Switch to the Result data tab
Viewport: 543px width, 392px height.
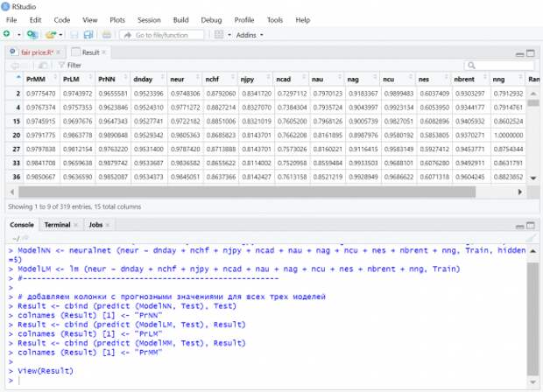click(x=91, y=52)
